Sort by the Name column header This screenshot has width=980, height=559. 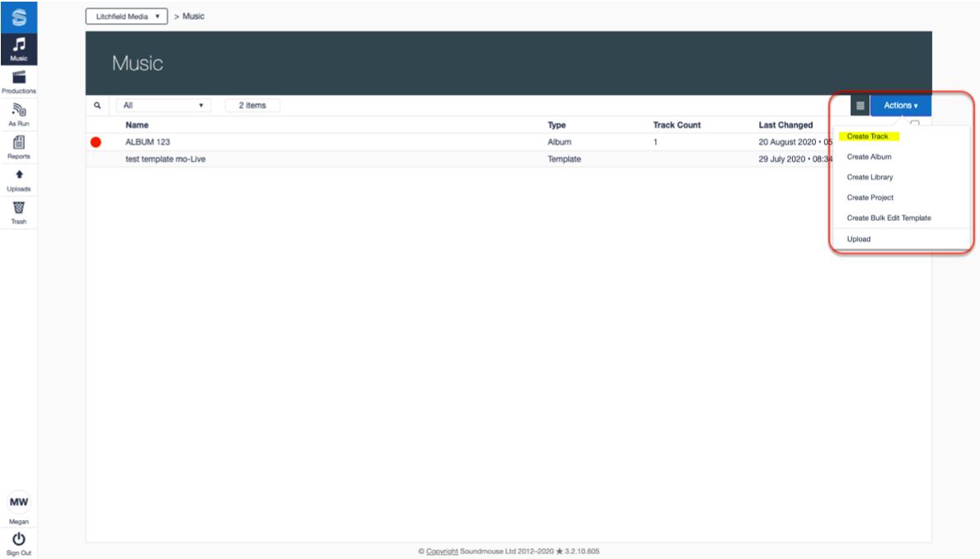[x=137, y=125]
